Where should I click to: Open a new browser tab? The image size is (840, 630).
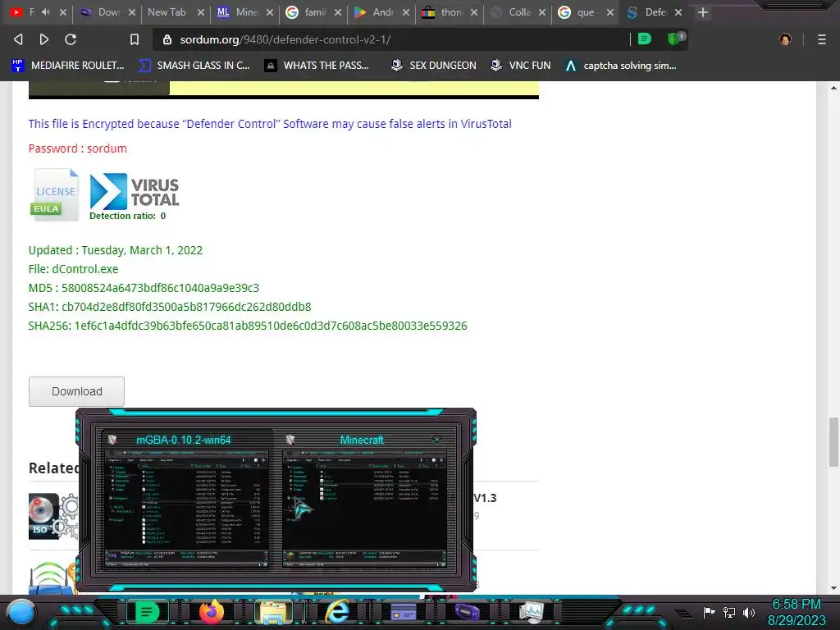point(703,12)
